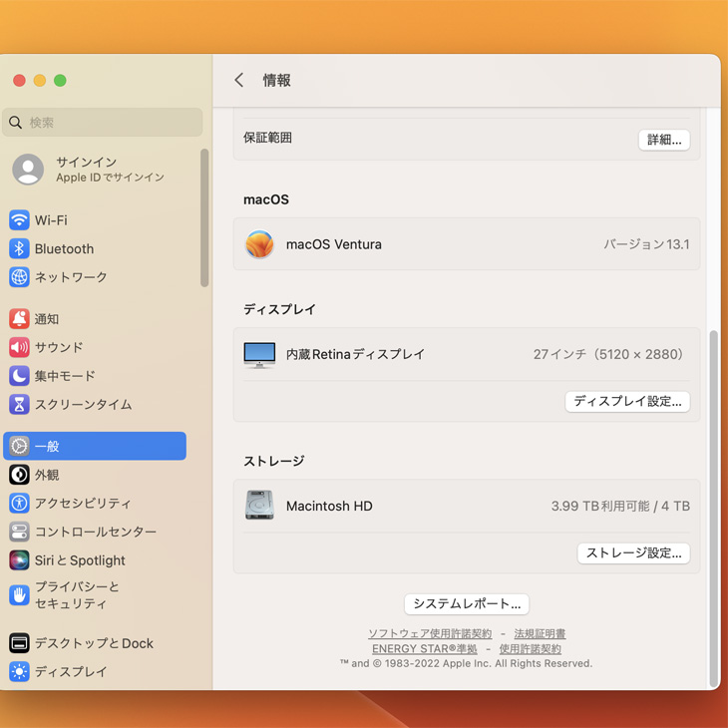Click 保証範囲 label
The height and width of the screenshot is (728, 728).
[268, 138]
